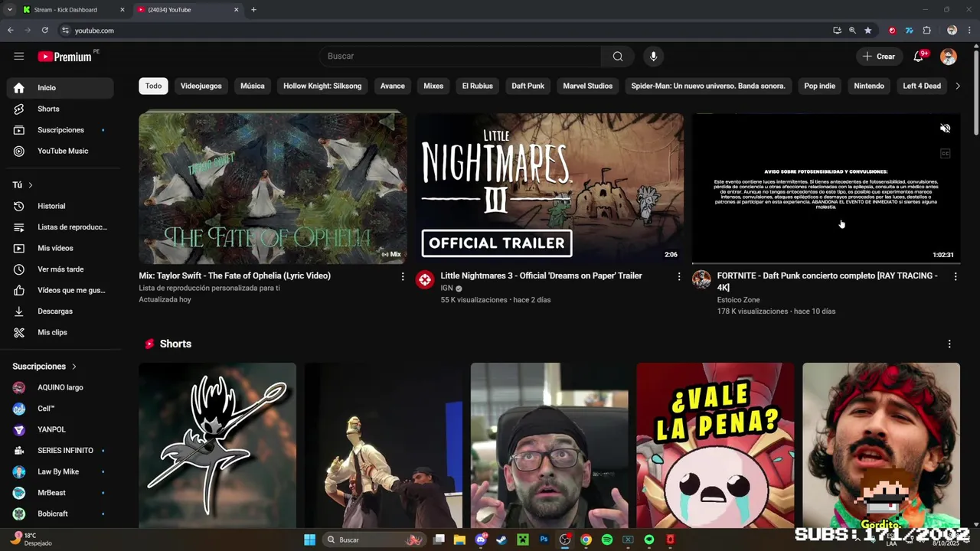Open the ¿Vale la pena? Short

tap(715, 445)
